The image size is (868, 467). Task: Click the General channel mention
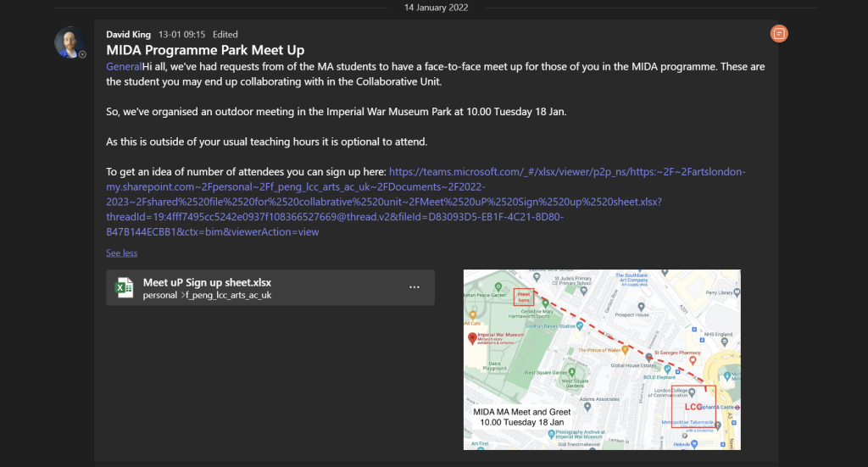[x=124, y=66]
